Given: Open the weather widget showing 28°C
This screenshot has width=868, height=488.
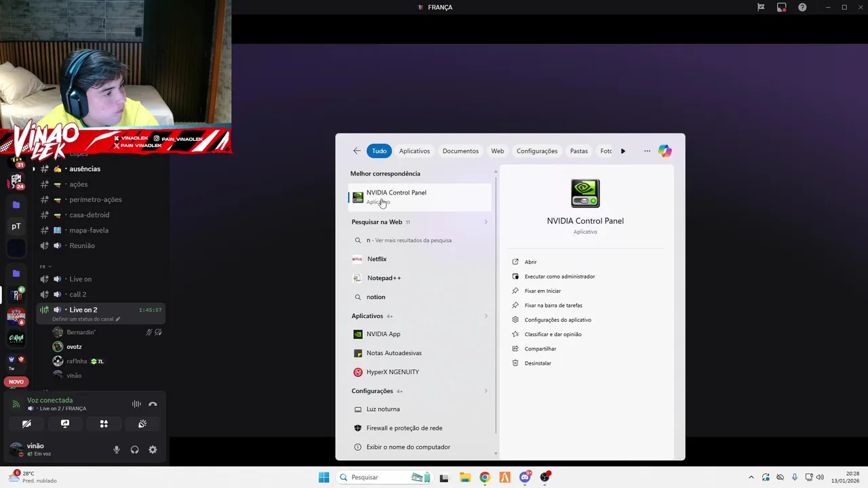Looking at the screenshot, I should (33, 477).
